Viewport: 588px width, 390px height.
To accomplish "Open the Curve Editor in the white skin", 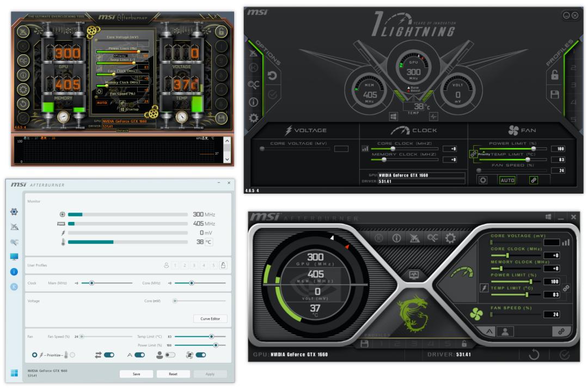I will (x=210, y=319).
